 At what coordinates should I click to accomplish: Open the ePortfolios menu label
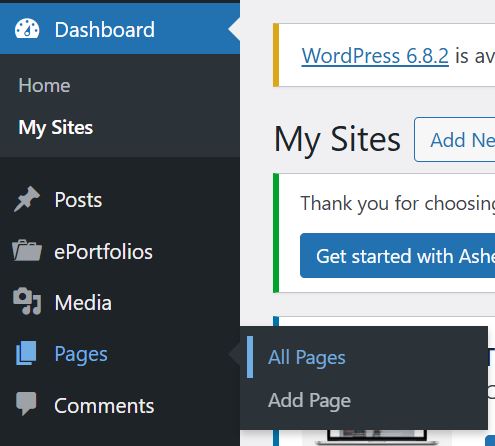pos(103,252)
